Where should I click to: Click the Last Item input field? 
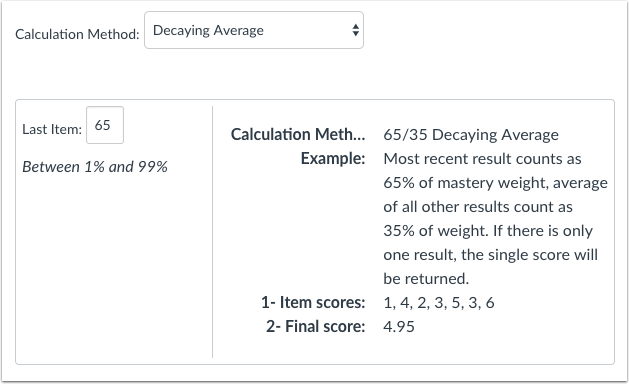pyautogui.click(x=105, y=125)
